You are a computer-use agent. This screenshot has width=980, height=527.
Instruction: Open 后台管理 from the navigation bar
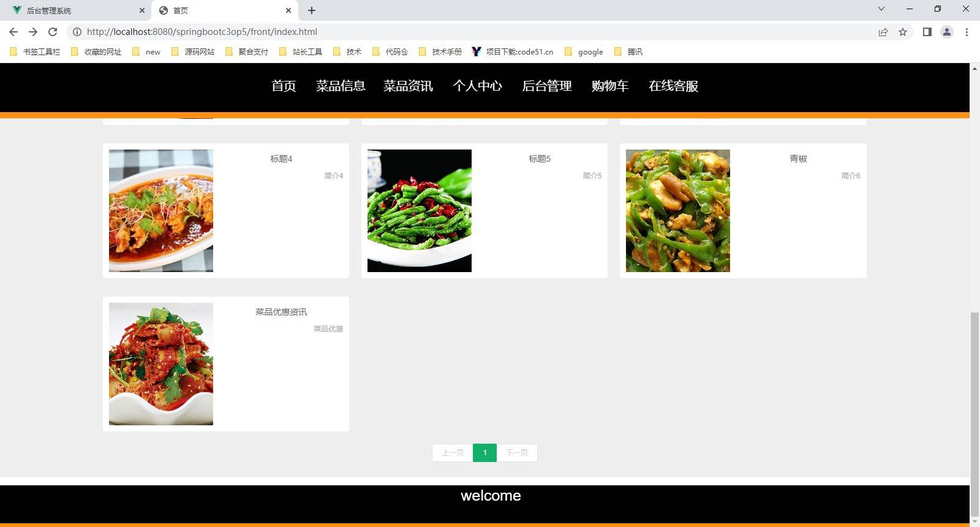546,86
